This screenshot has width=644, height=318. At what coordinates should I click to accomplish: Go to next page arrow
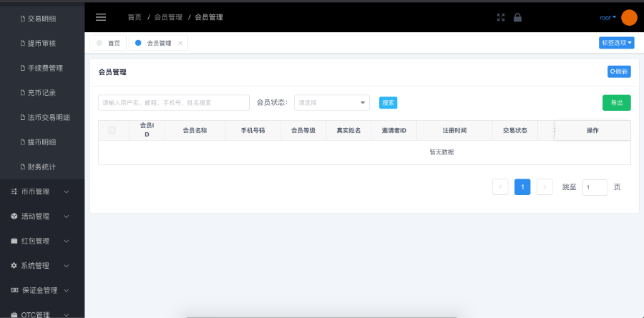point(545,187)
